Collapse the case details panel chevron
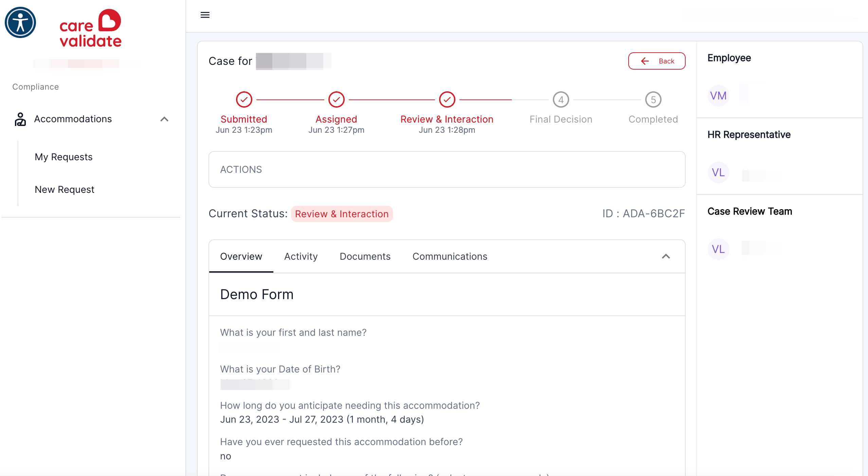This screenshot has width=868, height=476. (x=666, y=256)
